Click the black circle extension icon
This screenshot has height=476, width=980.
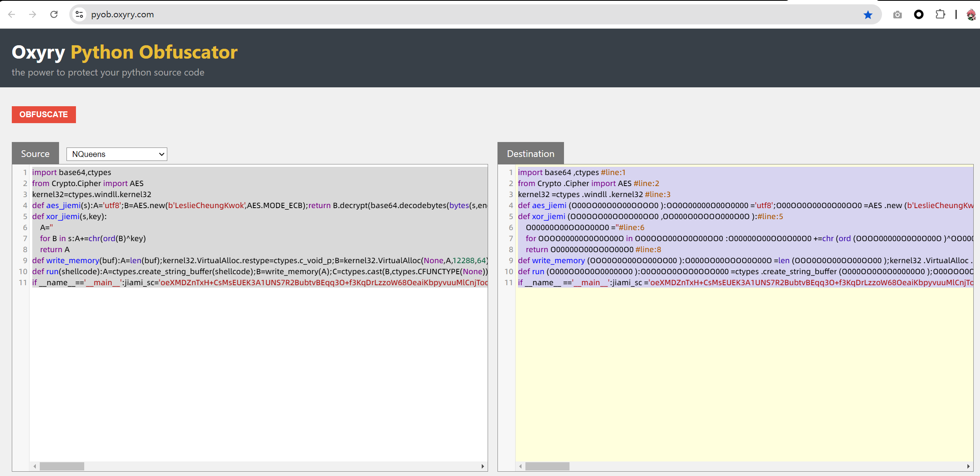919,15
